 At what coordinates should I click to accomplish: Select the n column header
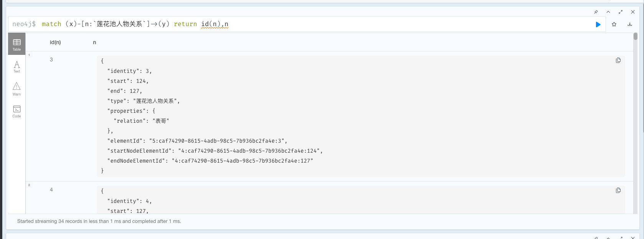pyautogui.click(x=94, y=42)
